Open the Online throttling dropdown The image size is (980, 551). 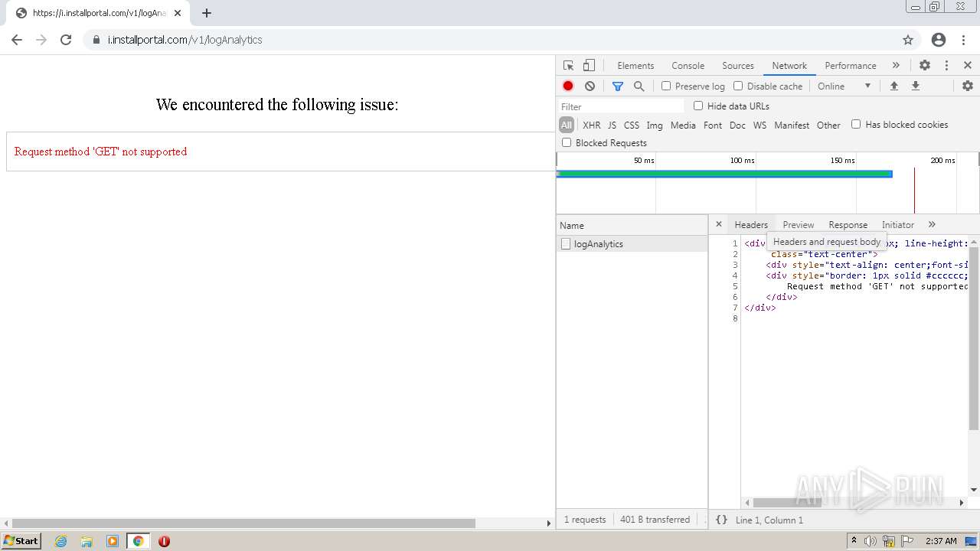pos(844,86)
